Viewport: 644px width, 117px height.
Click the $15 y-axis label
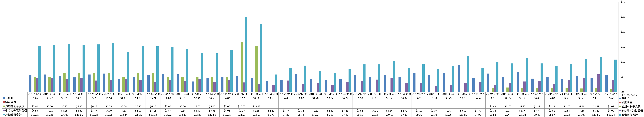[x=623, y=47]
